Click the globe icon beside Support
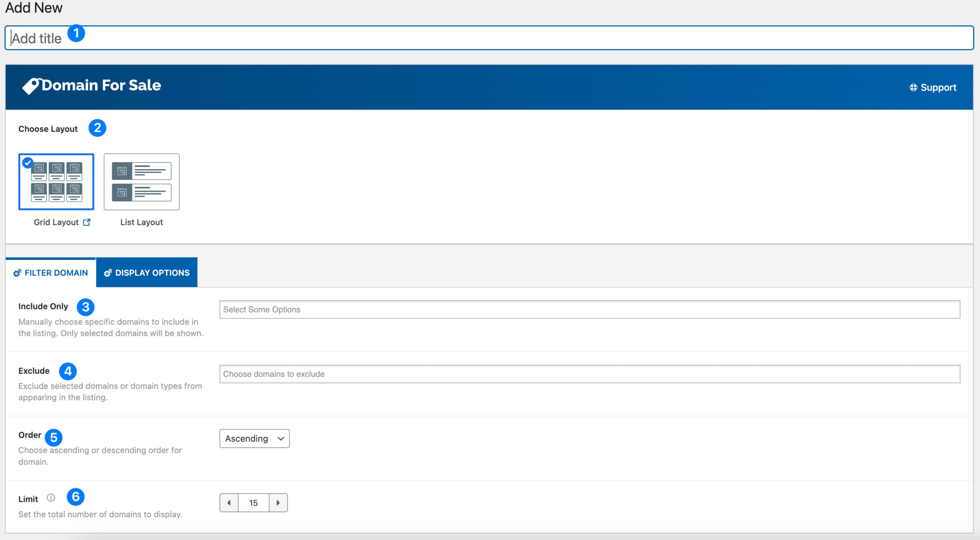This screenshot has height=540, width=980. (913, 87)
